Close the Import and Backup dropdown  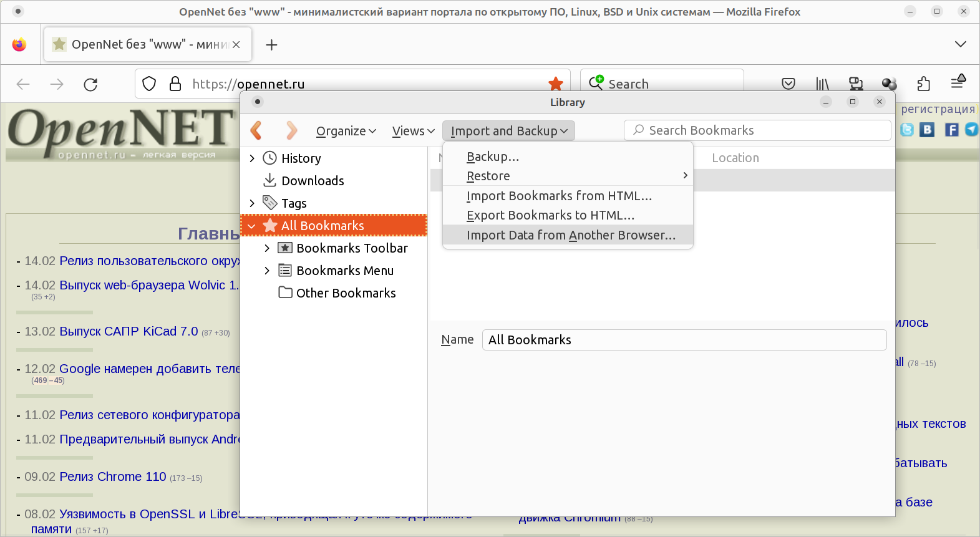pyautogui.click(x=508, y=131)
